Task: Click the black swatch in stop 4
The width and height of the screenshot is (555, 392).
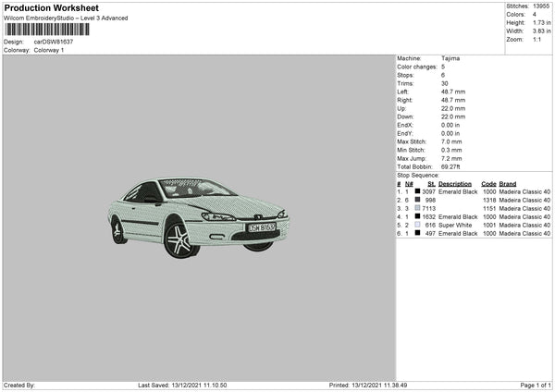Action: (418, 216)
